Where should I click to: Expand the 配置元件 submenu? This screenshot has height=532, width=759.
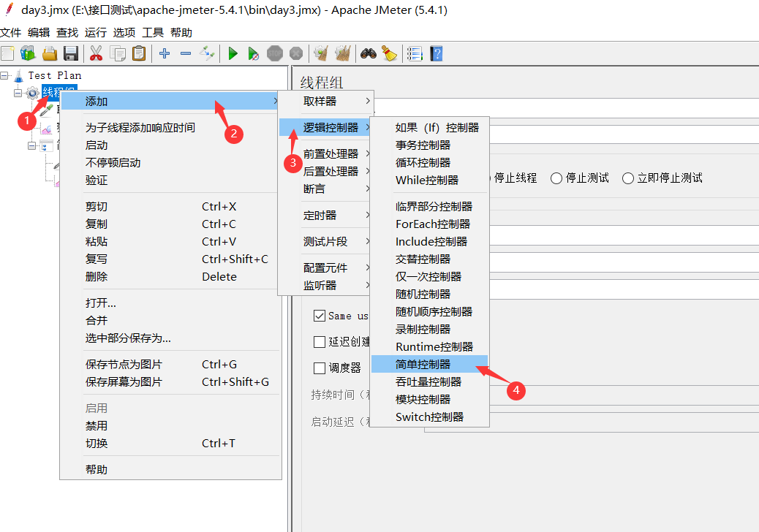coord(326,267)
